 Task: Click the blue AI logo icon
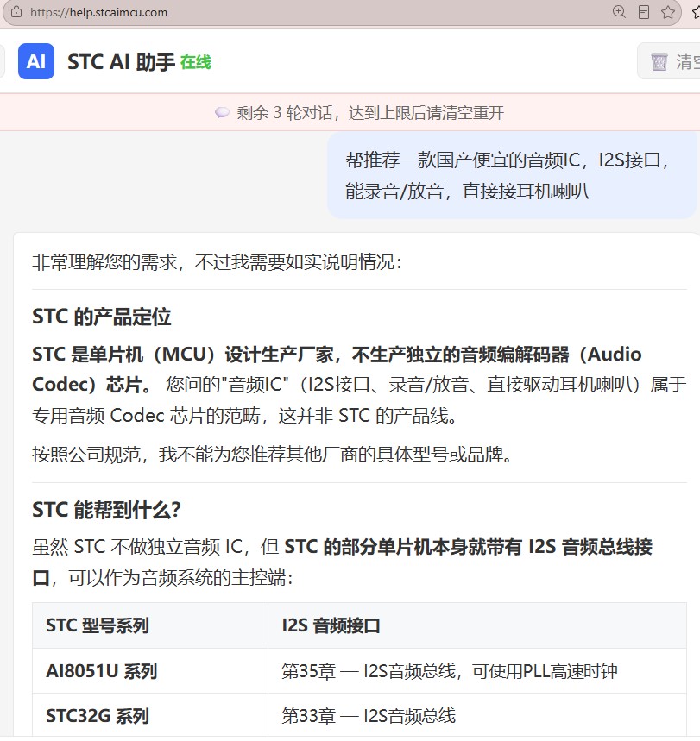click(36, 61)
